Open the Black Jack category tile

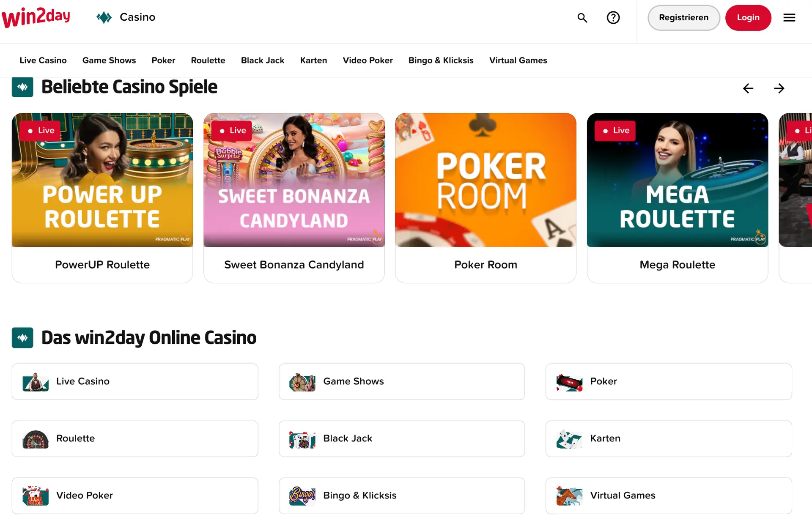coord(402,439)
